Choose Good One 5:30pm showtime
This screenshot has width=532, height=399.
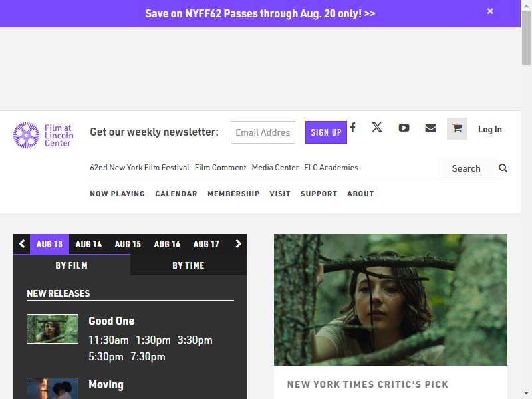[106, 357]
